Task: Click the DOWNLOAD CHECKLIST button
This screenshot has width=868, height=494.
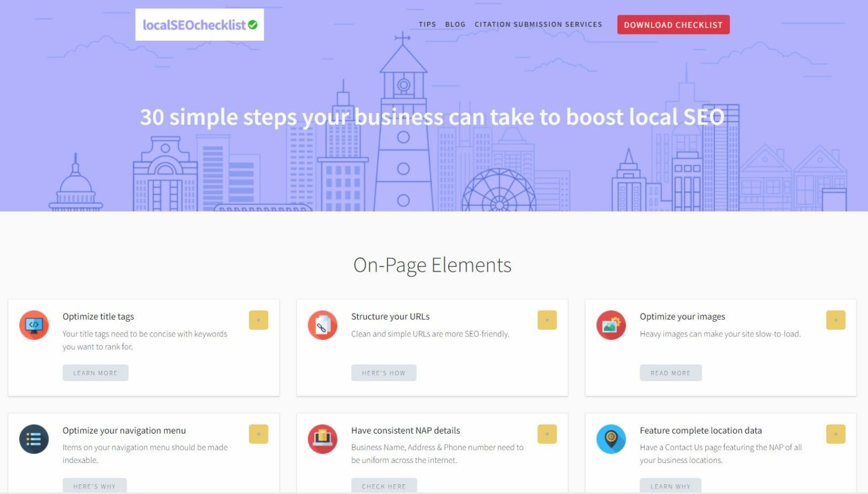Action: click(x=673, y=25)
